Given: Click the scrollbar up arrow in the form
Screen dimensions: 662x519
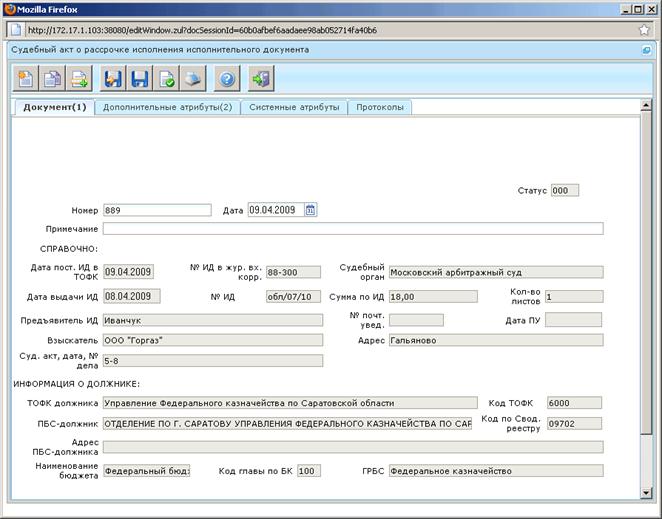Looking at the screenshot, I should [646, 105].
